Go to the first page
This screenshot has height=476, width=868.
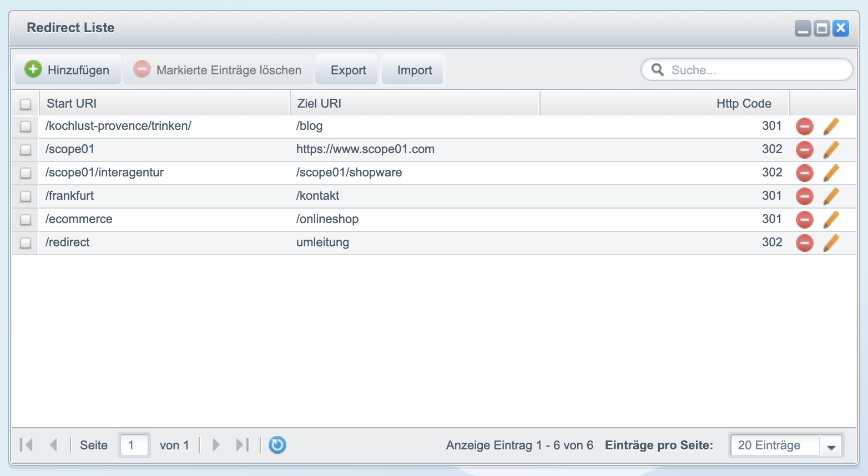pos(26,445)
